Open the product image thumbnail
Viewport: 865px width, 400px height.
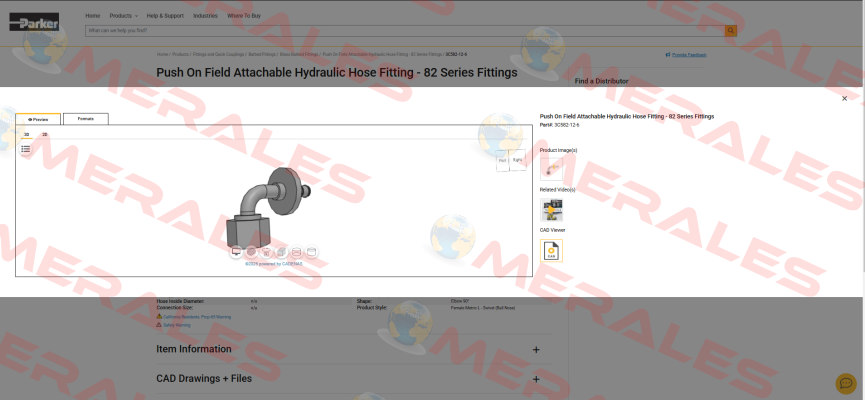pos(551,169)
